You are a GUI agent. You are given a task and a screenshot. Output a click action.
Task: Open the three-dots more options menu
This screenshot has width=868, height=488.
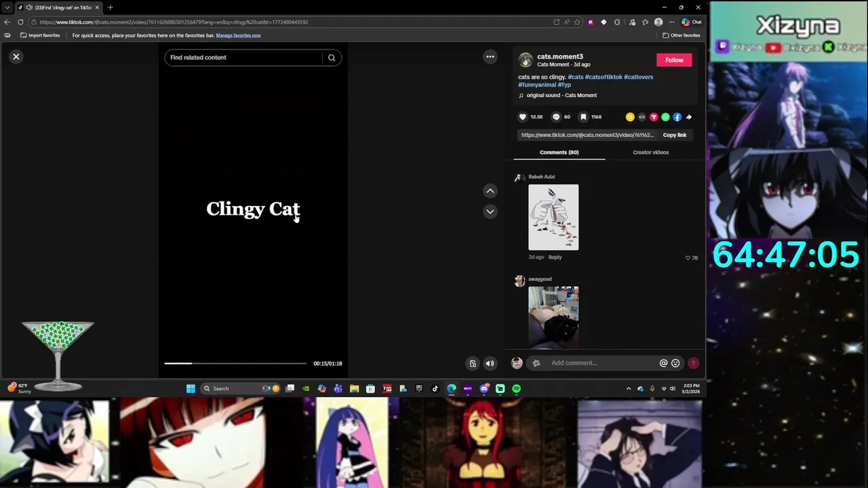point(490,57)
